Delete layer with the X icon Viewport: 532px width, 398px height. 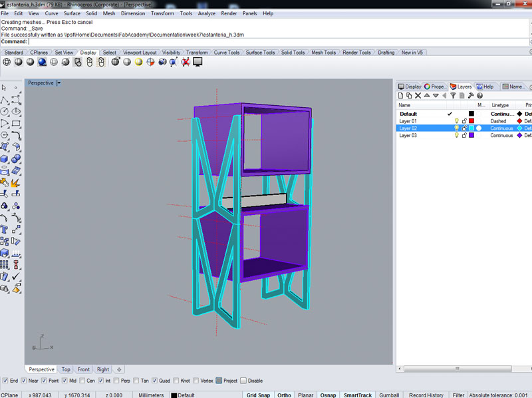point(418,96)
